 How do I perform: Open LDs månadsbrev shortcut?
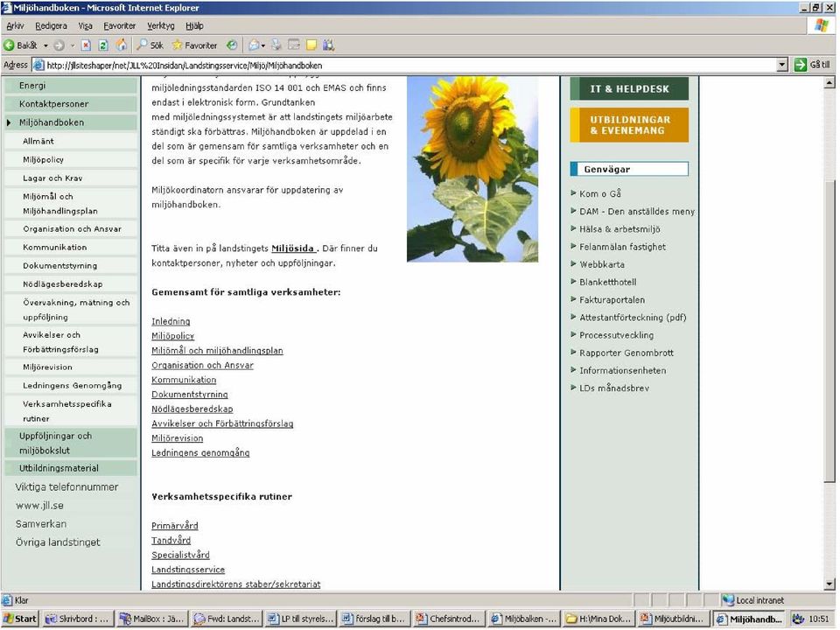pos(614,388)
